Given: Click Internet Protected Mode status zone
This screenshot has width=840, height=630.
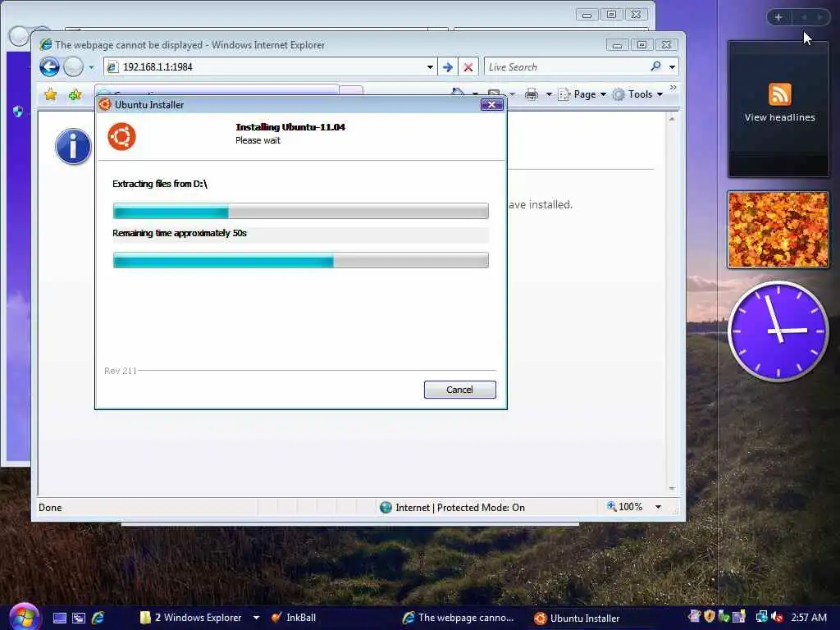Looking at the screenshot, I should click(x=452, y=507).
